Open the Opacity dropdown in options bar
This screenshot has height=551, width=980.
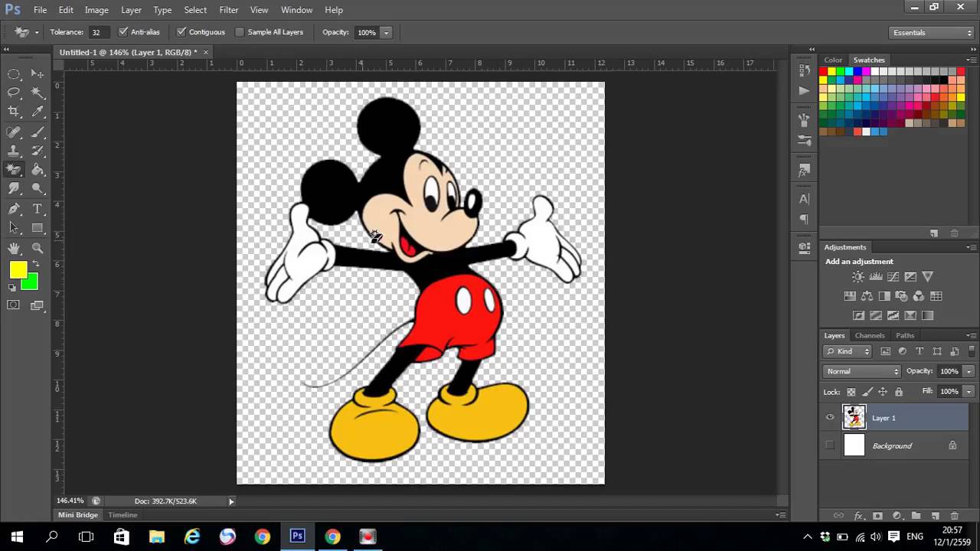387,32
